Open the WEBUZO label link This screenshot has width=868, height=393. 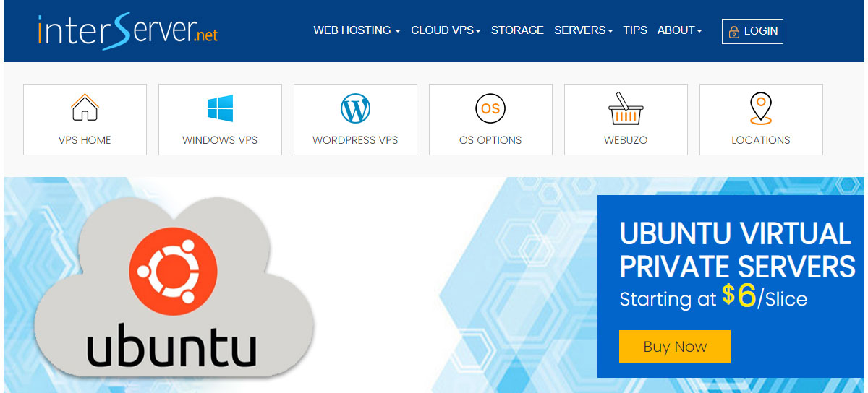[626, 140]
